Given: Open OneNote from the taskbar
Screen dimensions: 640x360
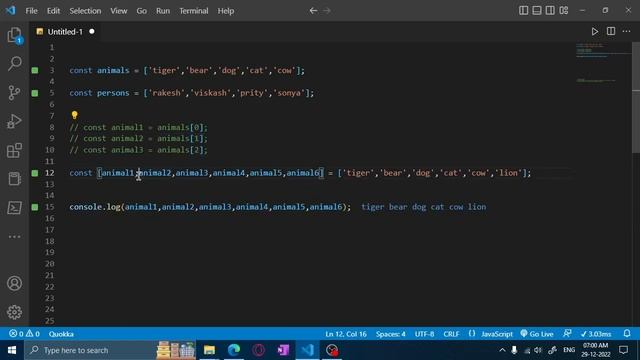Looking at the screenshot, I should 283,350.
